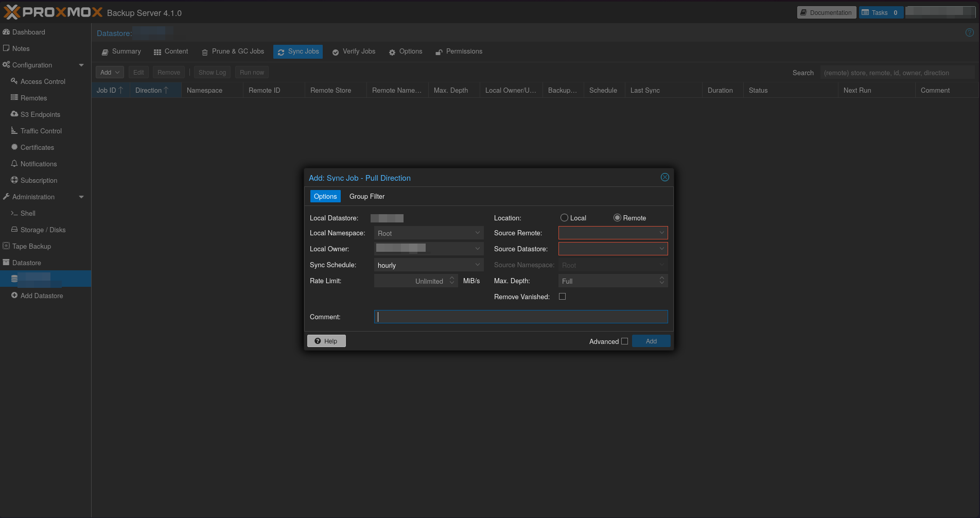The image size is (980, 518).
Task: Open the Dashboard icon in sidebar
Action: (6, 32)
